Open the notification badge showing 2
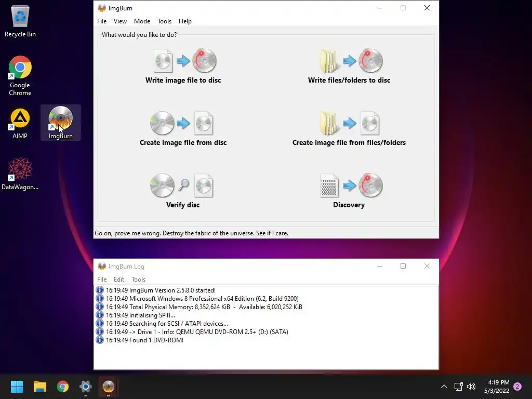The image size is (532, 399). [517, 387]
